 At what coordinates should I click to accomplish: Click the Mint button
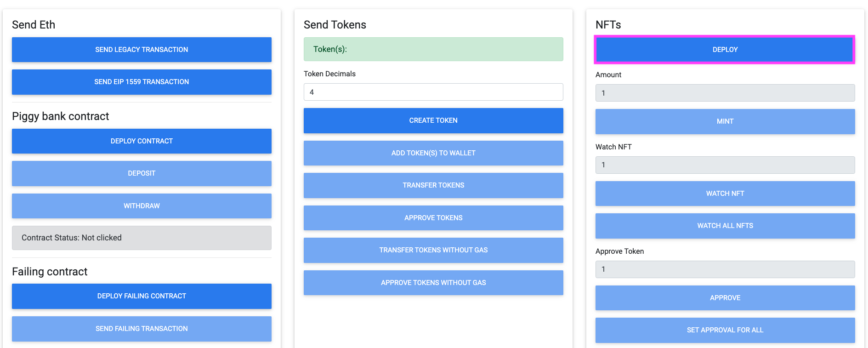725,121
